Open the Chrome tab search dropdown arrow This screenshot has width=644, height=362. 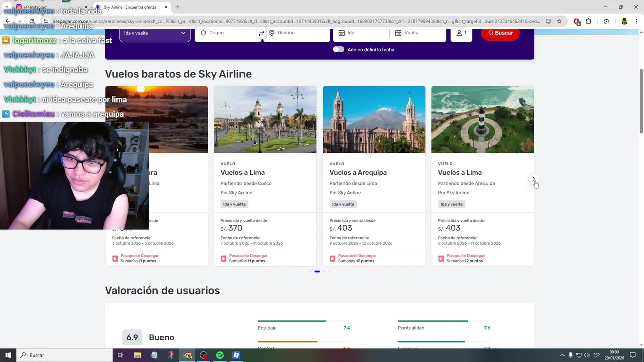pos(7,7)
